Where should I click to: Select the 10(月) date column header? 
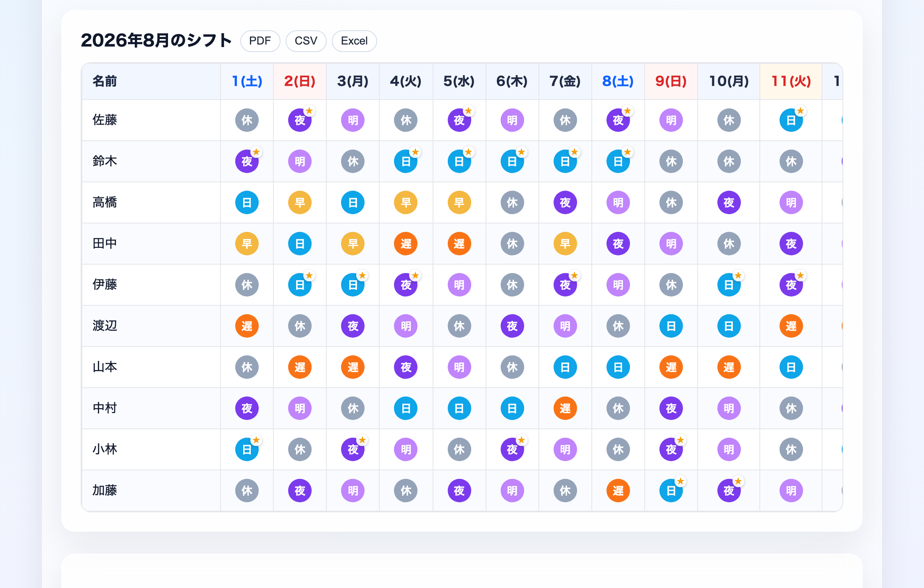coord(729,81)
